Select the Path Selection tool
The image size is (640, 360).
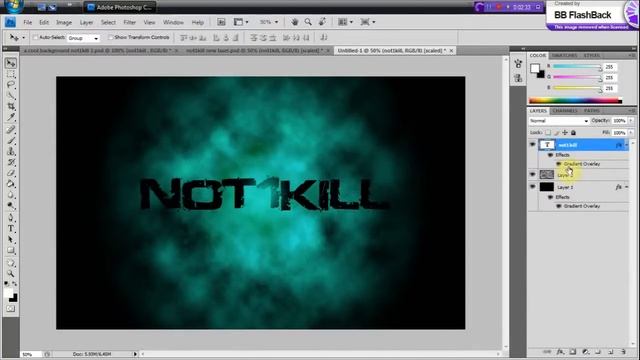11,240
